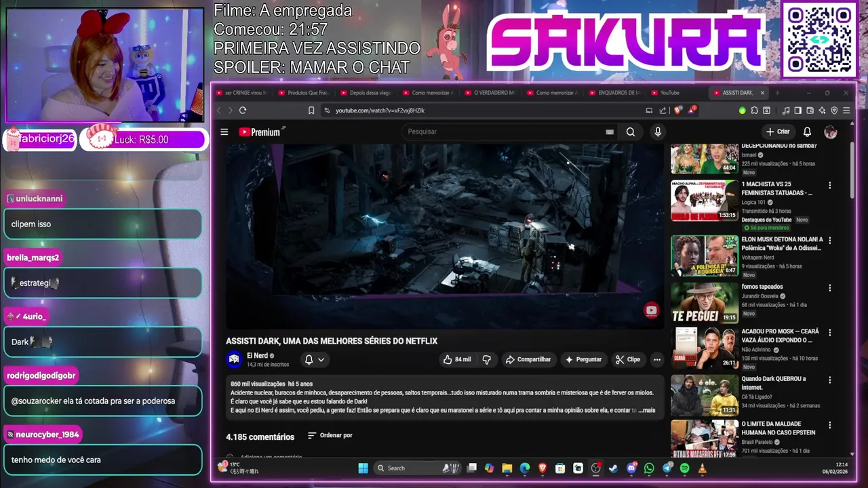Open the TE PEGUEI video thumbnail
The width and height of the screenshot is (868, 488).
tap(705, 302)
